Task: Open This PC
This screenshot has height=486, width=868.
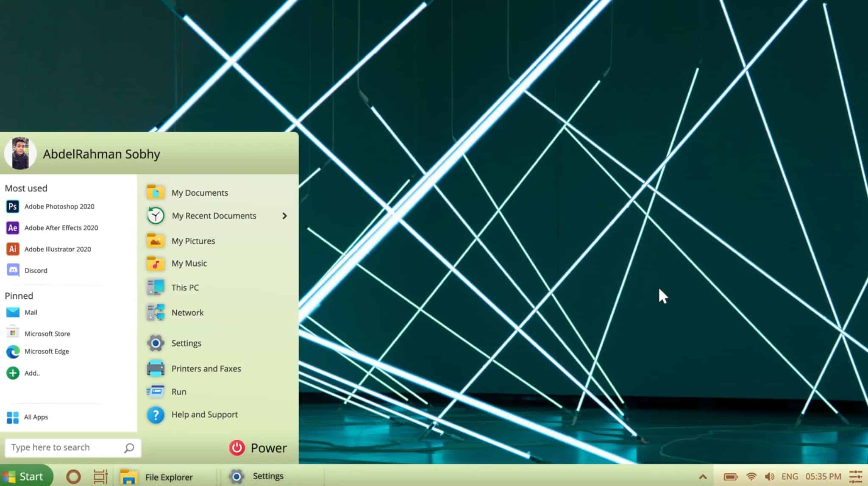Action: [x=185, y=287]
